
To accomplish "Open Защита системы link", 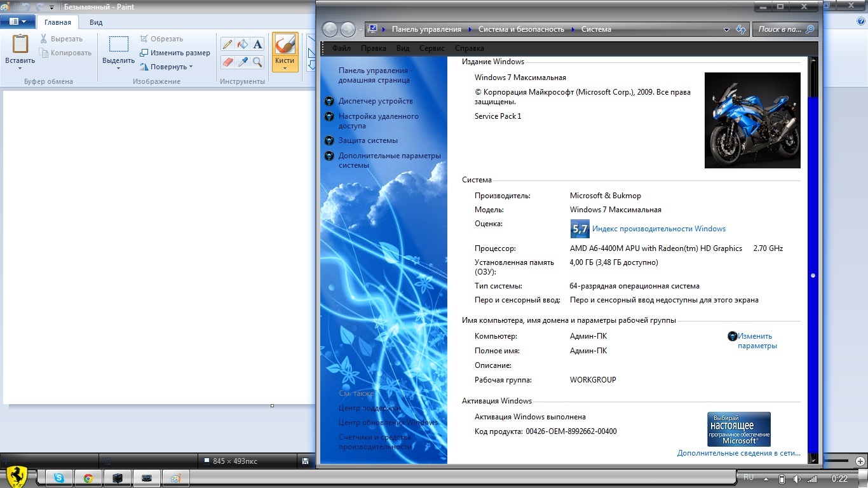I will pyautogui.click(x=368, y=140).
